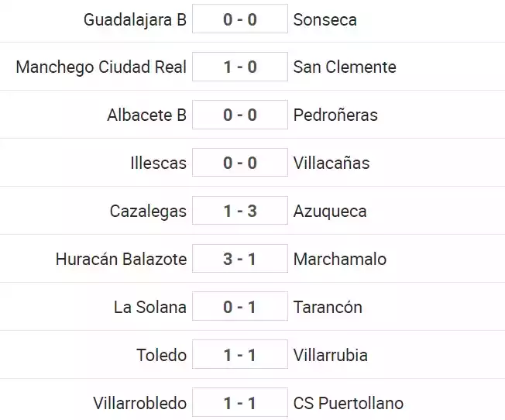The image size is (505, 420).
Task: Open the CS Puertollano team page
Action: (x=348, y=403)
